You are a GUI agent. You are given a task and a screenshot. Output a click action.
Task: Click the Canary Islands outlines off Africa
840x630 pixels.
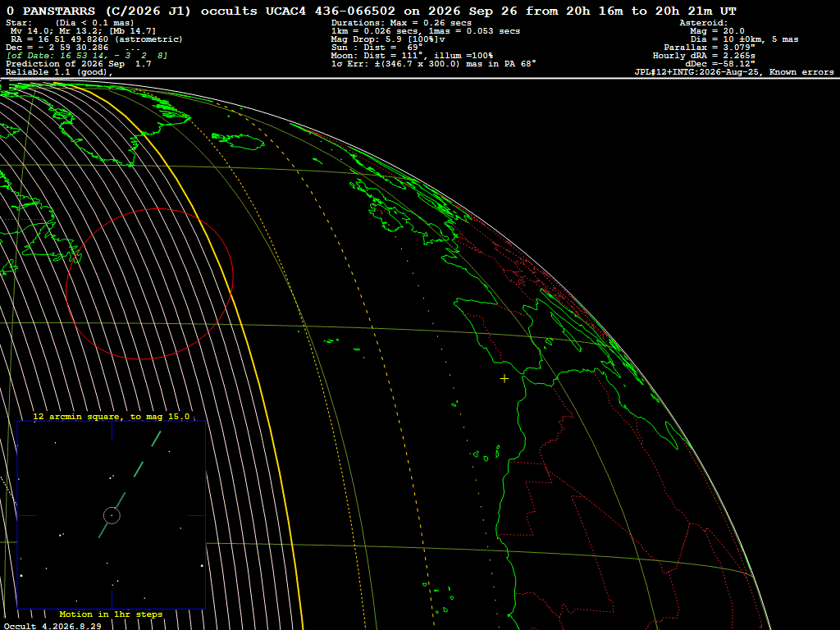point(486,454)
